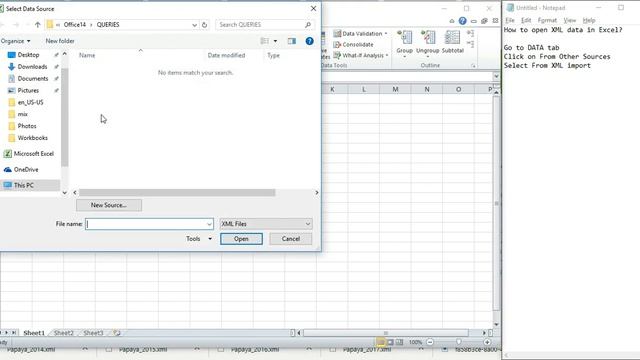Screen dimensions: 640x360
Task: Select the Group outline tool
Action: pyautogui.click(x=404, y=43)
